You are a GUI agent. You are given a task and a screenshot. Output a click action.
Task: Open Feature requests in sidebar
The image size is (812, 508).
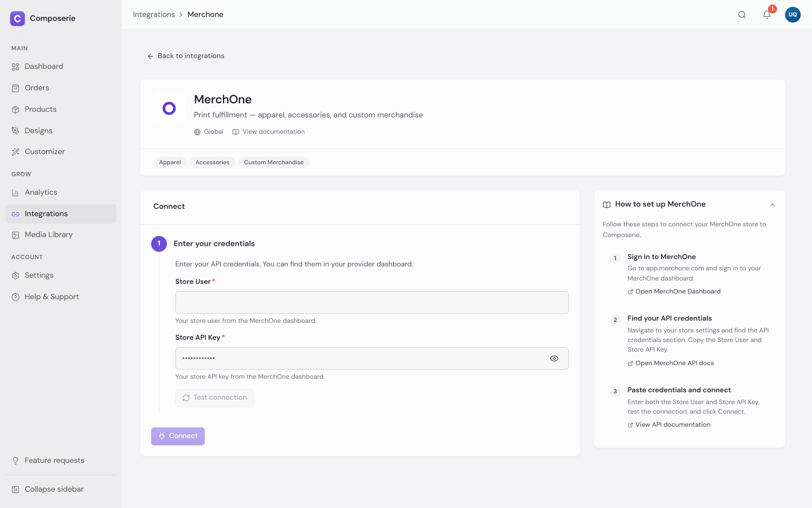click(x=61, y=460)
